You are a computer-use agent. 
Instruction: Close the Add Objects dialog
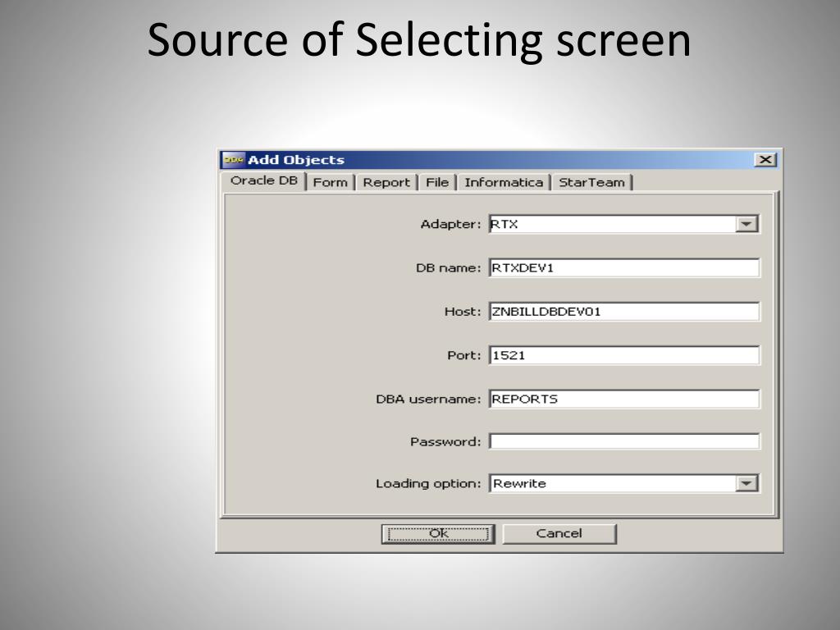(x=765, y=160)
